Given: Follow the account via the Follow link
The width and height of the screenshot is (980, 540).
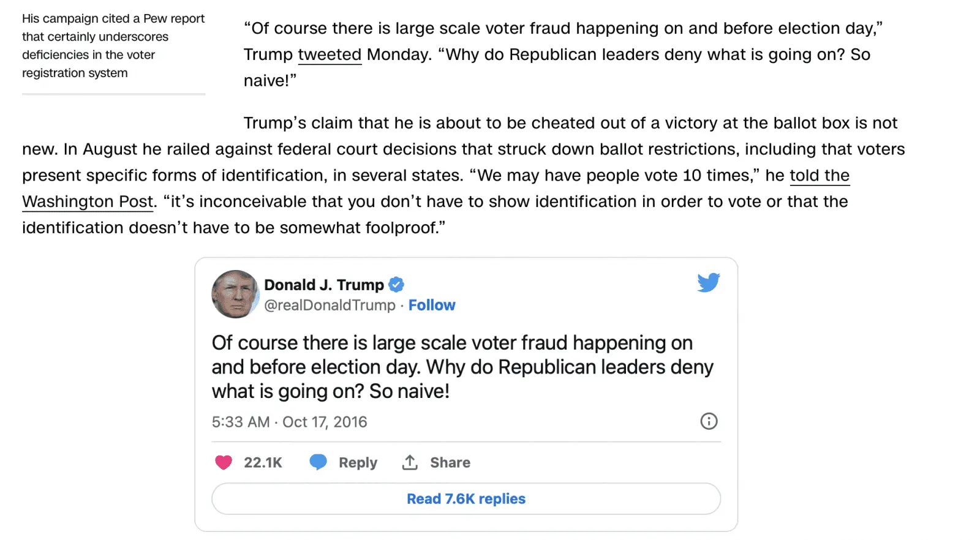Looking at the screenshot, I should 432,305.
